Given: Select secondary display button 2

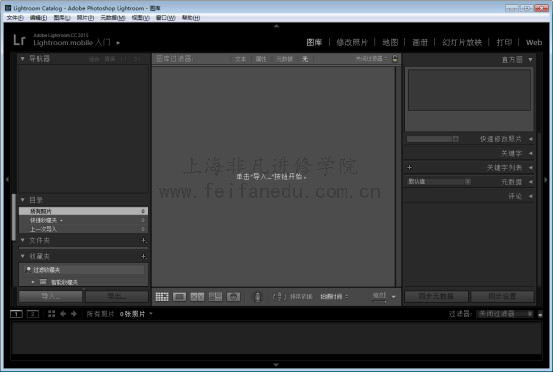Looking at the screenshot, I should click(33, 314).
